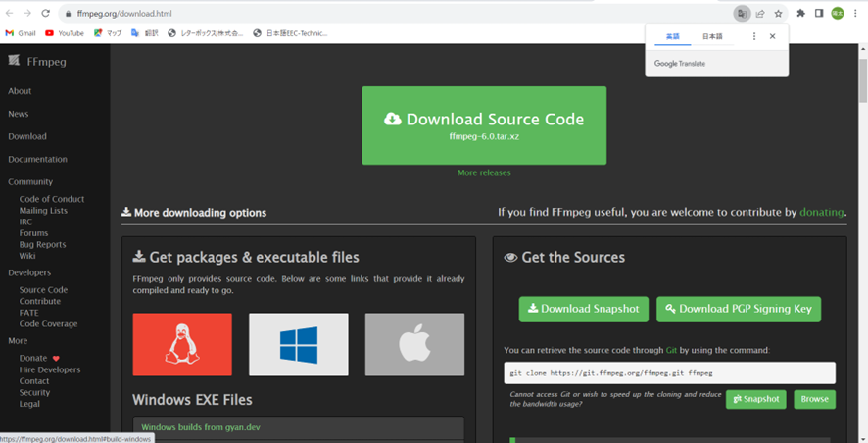Open More in the sidebar
This screenshot has height=443, width=868.
click(x=18, y=340)
